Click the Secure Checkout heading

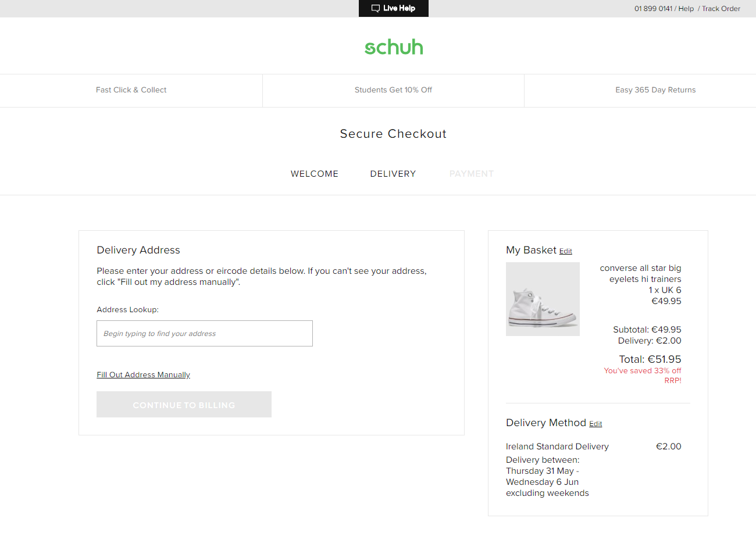(393, 134)
